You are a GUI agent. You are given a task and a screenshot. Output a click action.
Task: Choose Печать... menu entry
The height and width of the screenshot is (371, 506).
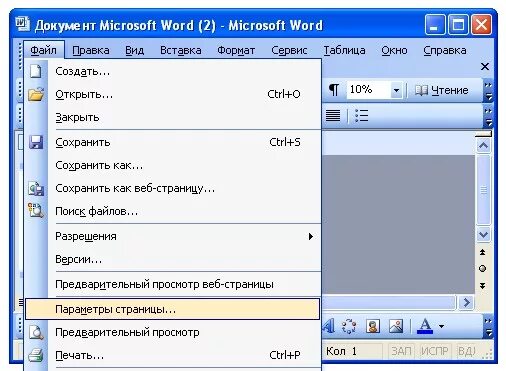click(x=173, y=355)
